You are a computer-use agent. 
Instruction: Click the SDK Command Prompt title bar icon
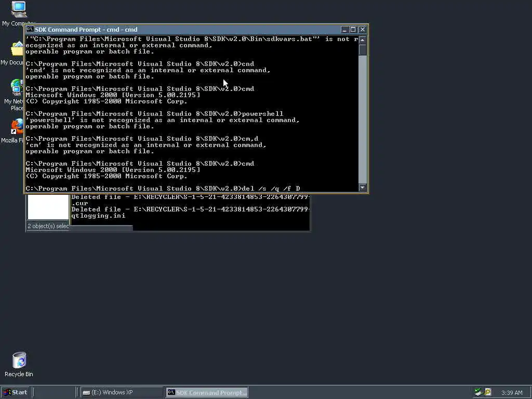(x=30, y=30)
